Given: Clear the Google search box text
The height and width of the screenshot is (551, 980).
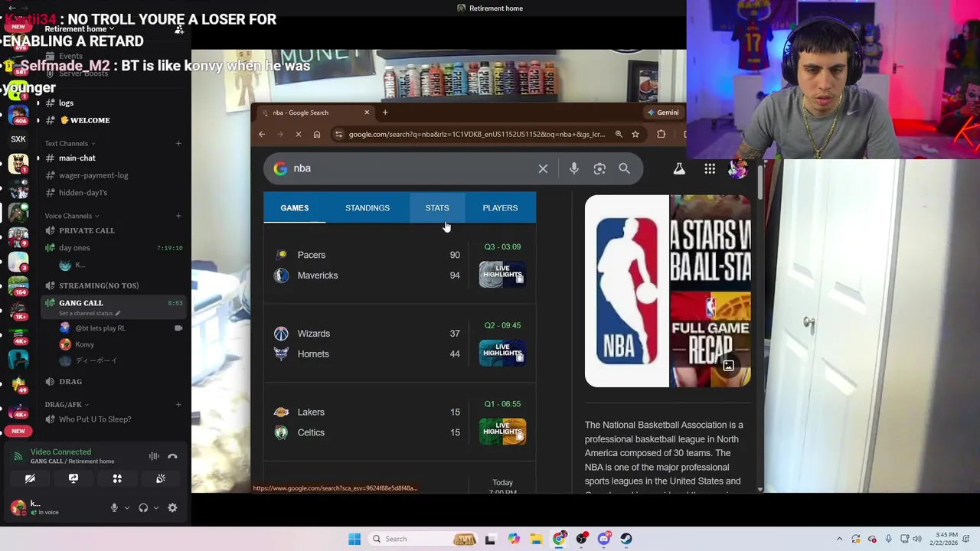Looking at the screenshot, I should [x=543, y=168].
